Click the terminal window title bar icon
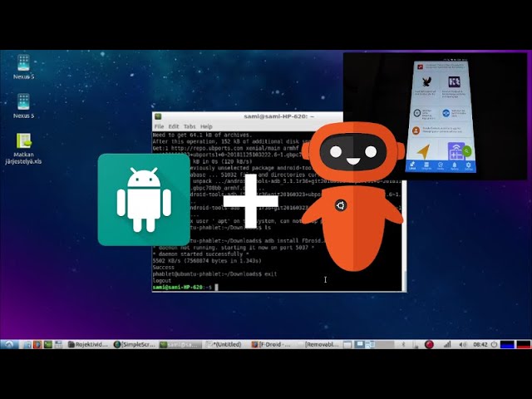The width and height of the screenshot is (532, 399). [x=158, y=116]
